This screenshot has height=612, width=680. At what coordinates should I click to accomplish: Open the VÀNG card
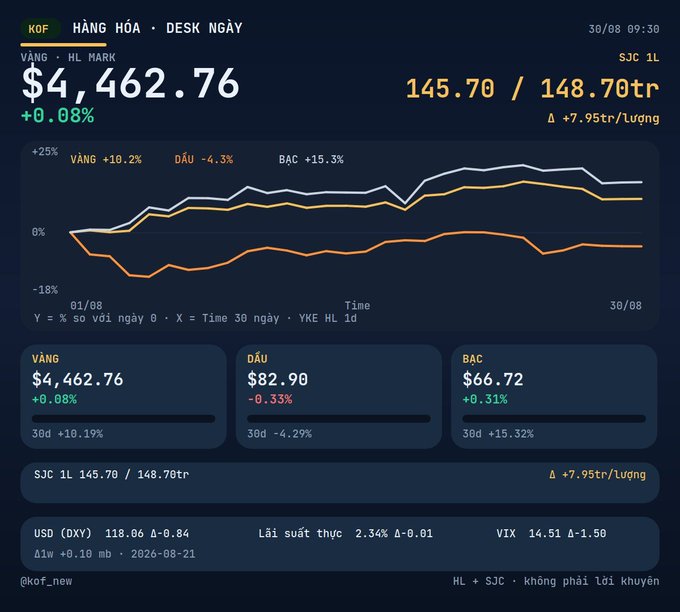click(x=123, y=396)
